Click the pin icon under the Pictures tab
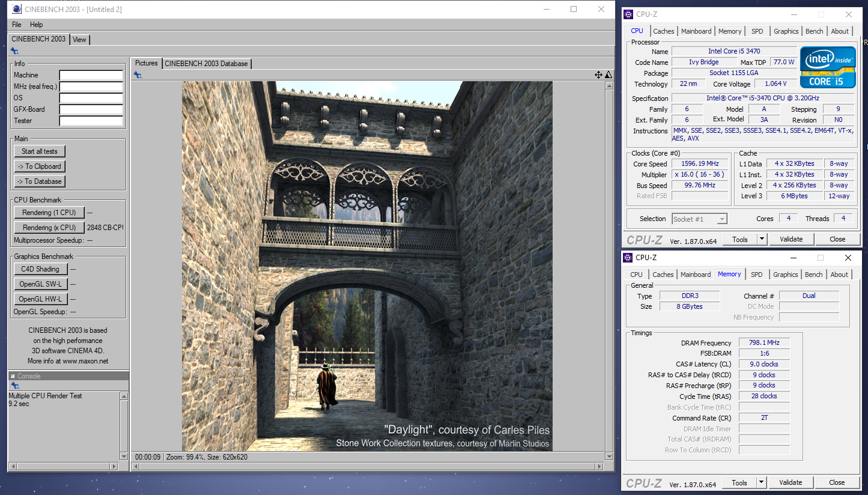This screenshot has width=868, height=495. click(x=138, y=74)
